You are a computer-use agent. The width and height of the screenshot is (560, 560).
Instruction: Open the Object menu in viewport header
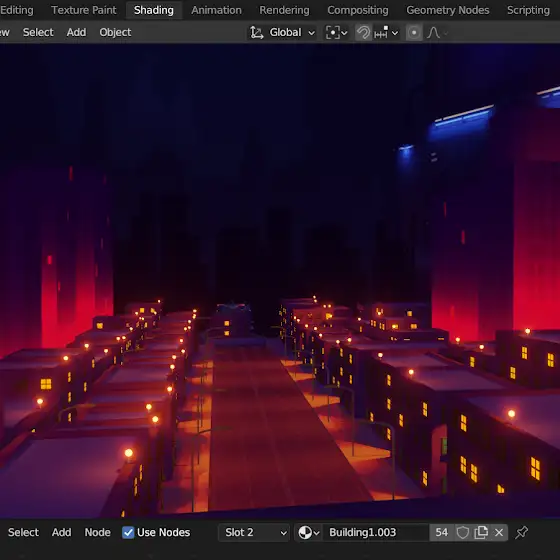pyautogui.click(x=115, y=32)
